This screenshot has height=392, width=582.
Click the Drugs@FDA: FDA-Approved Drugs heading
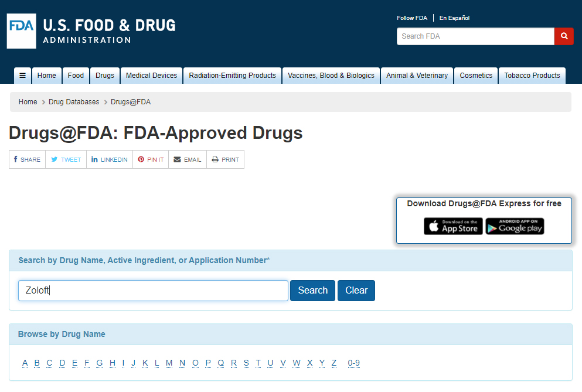(x=155, y=133)
